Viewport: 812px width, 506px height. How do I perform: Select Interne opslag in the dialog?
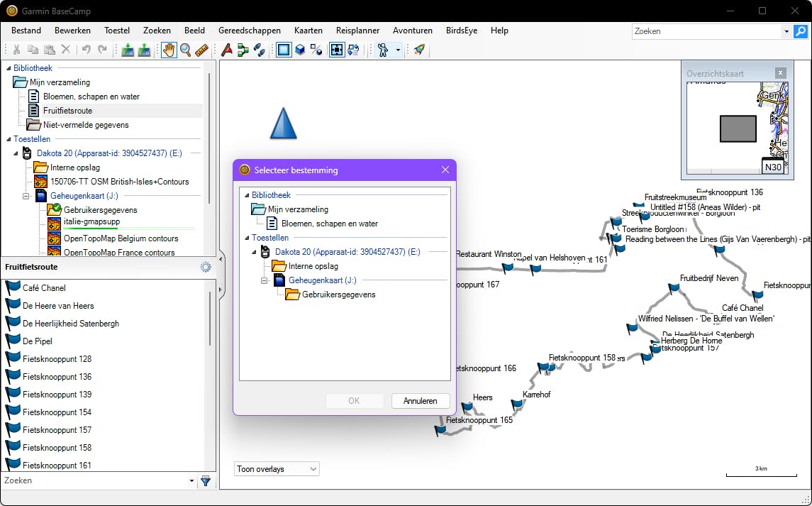[313, 266]
